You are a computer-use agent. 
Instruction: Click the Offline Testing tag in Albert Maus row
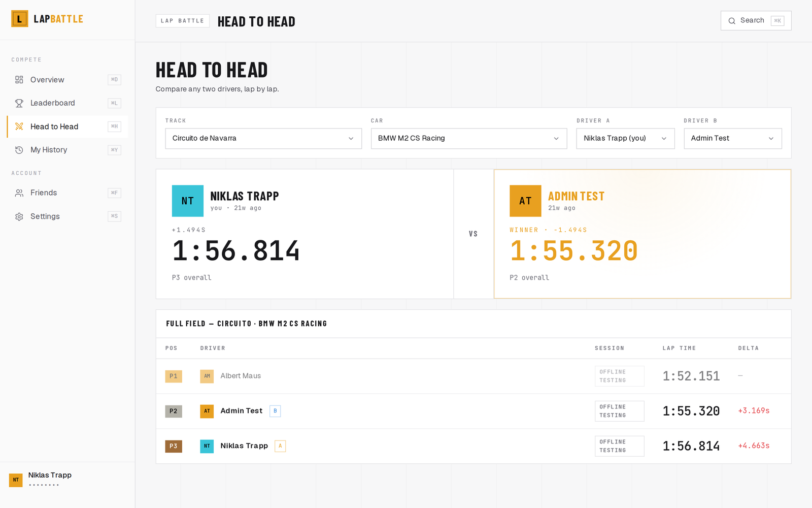pyautogui.click(x=620, y=376)
